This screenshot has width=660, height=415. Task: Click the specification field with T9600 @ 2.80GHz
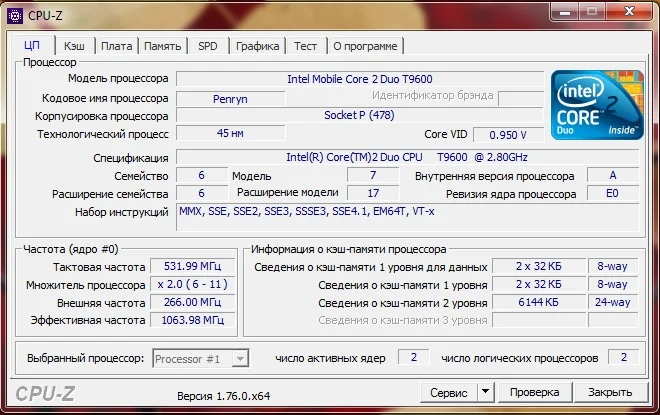(x=407, y=157)
